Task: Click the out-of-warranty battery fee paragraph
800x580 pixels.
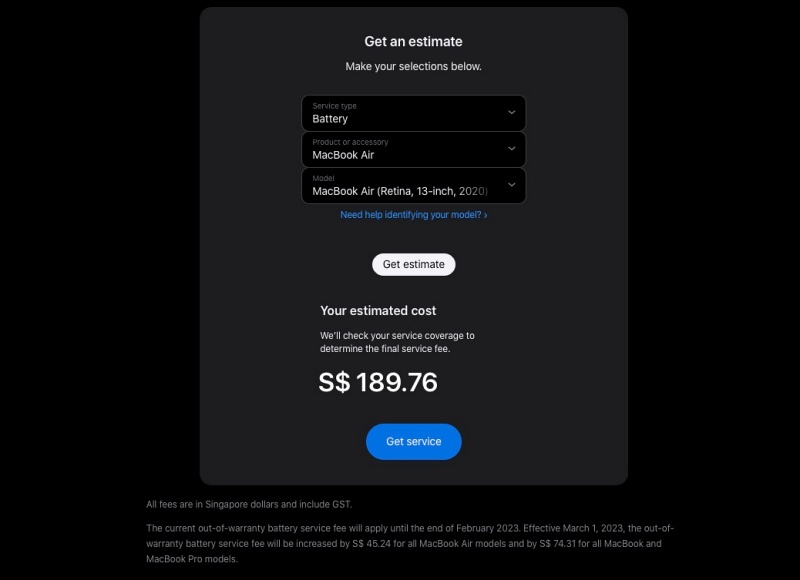Action: click(413, 543)
